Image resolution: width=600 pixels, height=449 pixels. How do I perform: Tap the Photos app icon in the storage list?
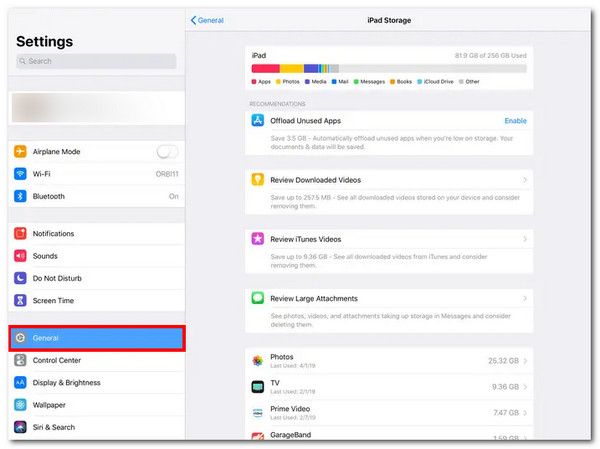pos(258,361)
